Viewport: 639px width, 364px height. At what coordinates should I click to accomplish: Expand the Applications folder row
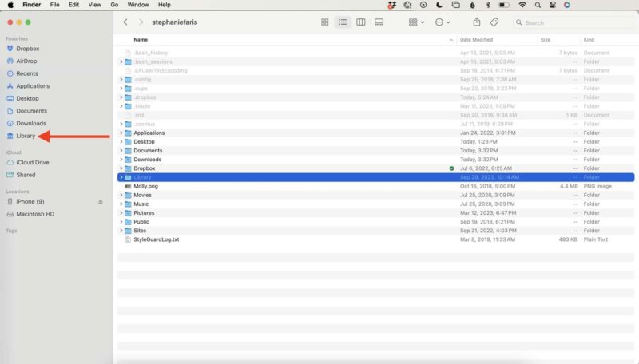[121, 133]
